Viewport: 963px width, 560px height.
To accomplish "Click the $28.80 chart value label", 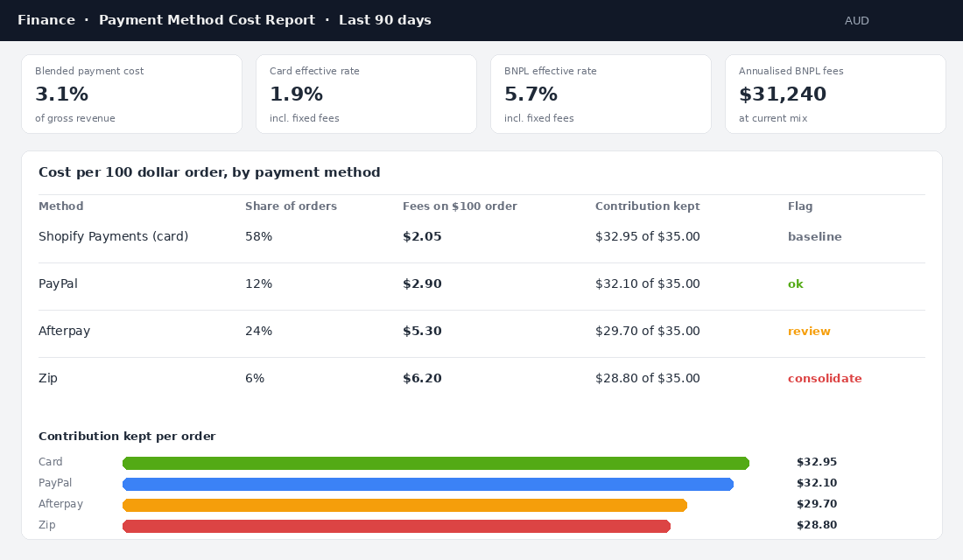I will coord(817,525).
